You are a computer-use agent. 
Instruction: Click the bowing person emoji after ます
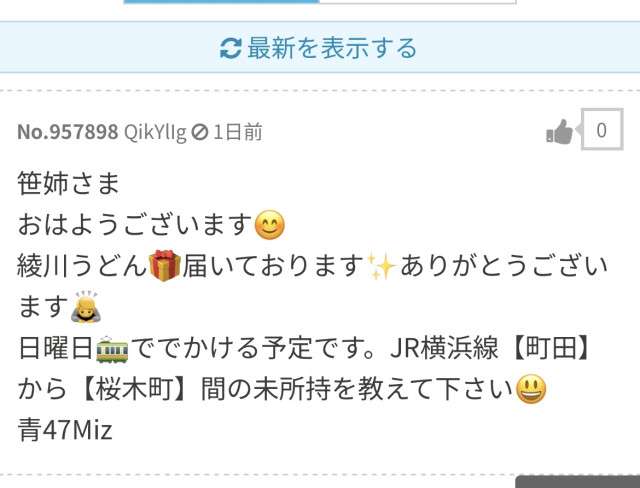tap(85, 306)
